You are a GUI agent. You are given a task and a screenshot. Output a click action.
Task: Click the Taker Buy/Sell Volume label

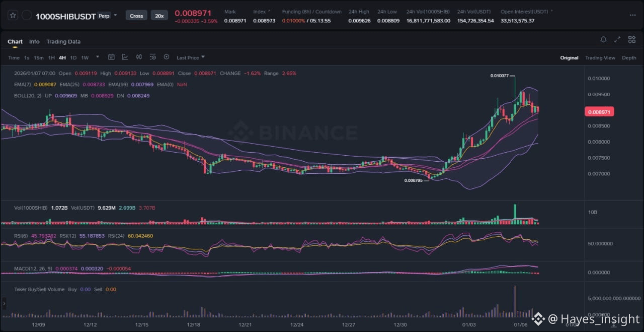(x=39, y=289)
